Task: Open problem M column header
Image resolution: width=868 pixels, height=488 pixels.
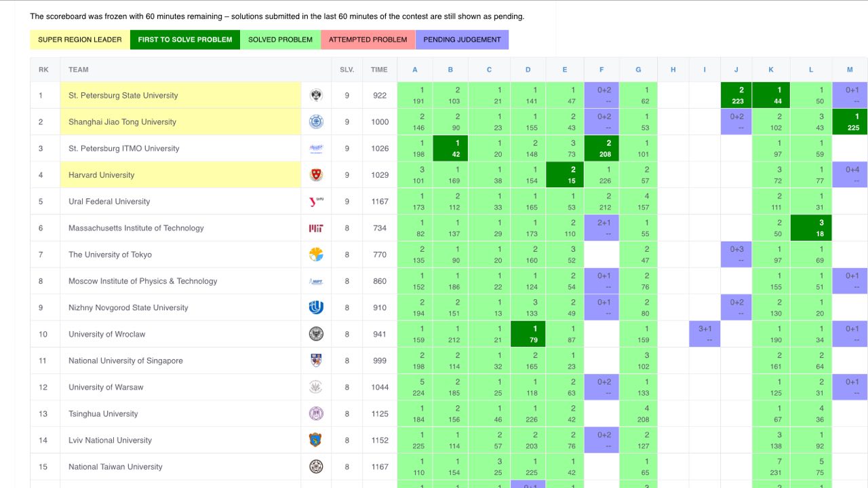Action: tap(850, 69)
